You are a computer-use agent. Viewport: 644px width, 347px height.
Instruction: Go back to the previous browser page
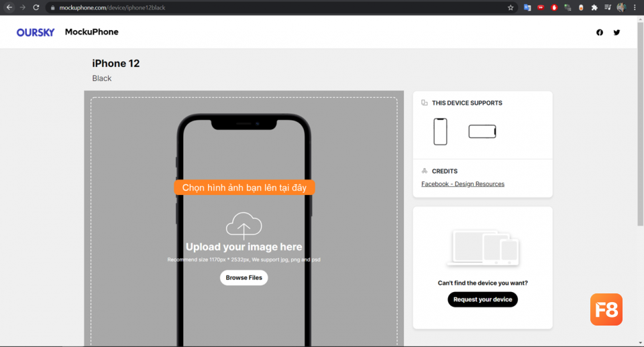(x=9, y=7)
